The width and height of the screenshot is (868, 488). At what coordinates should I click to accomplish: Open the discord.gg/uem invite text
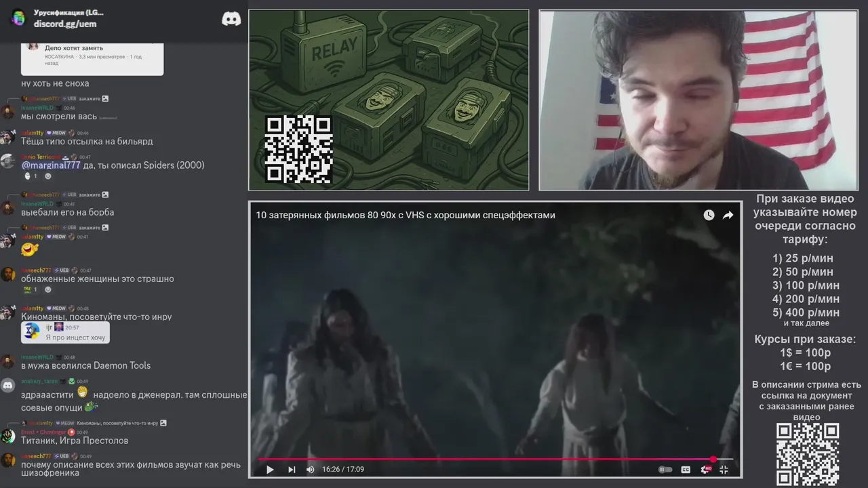pos(65,24)
